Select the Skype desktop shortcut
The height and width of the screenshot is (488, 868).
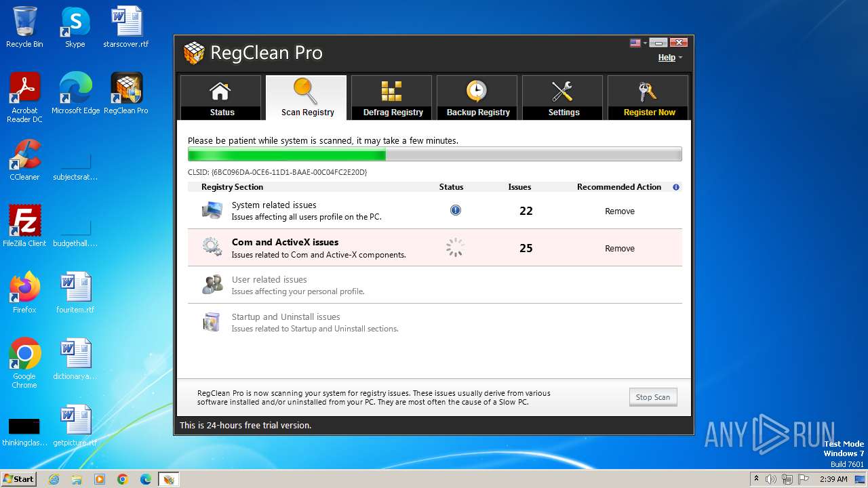click(75, 27)
